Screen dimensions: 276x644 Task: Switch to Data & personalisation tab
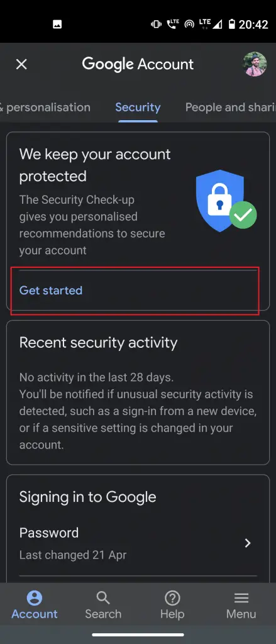pos(45,107)
